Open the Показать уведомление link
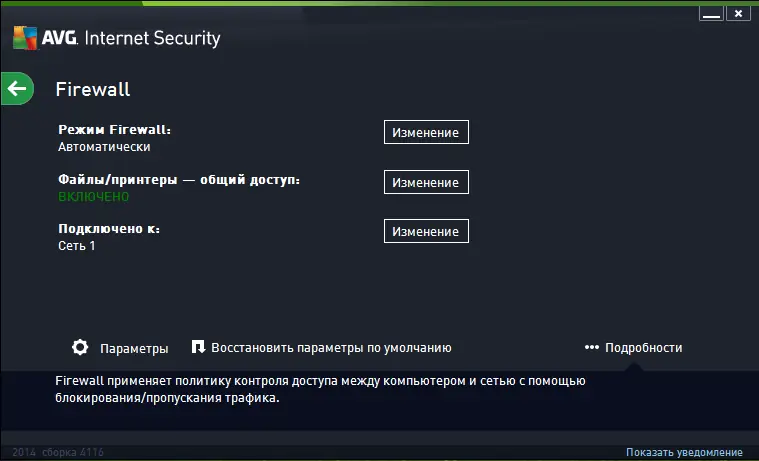The height and width of the screenshot is (461, 759). 684,453
